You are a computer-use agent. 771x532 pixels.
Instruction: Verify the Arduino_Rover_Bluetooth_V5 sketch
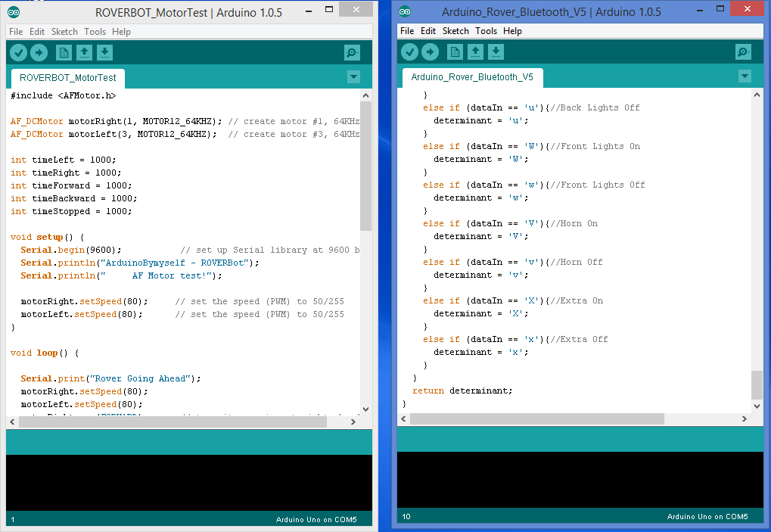tap(409, 51)
